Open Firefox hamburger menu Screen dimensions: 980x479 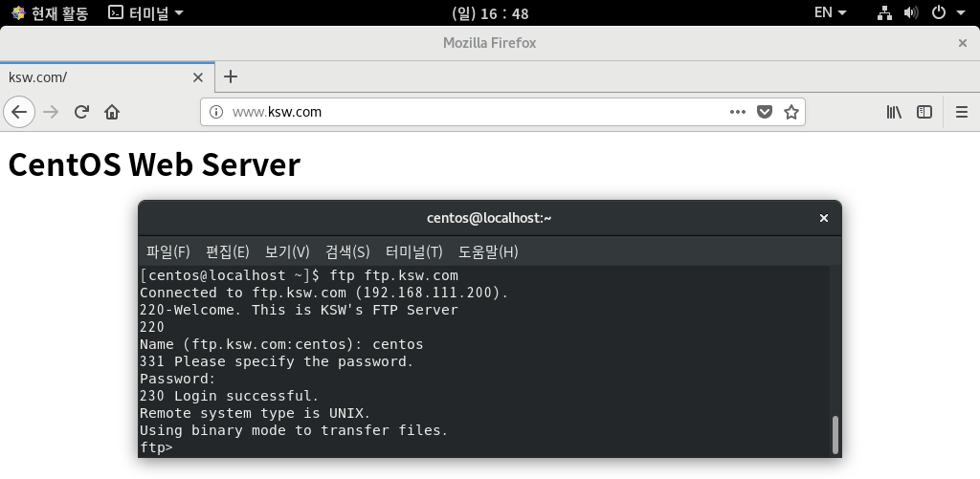pyautogui.click(x=962, y=112)
